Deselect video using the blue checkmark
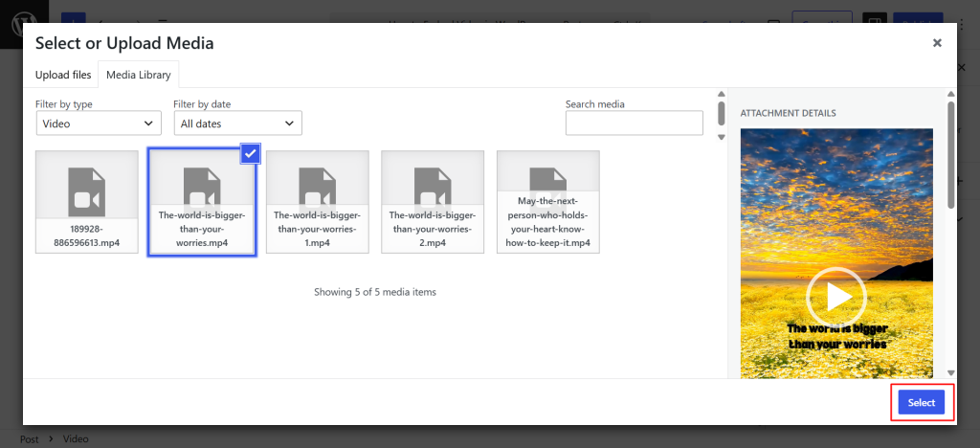The image size is (980, 448). [250, 154]
